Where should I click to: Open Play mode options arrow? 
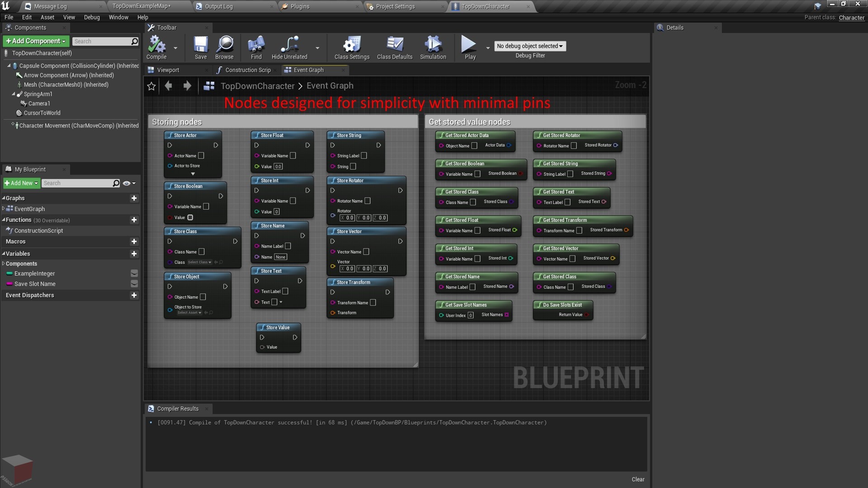pos(488,47)
